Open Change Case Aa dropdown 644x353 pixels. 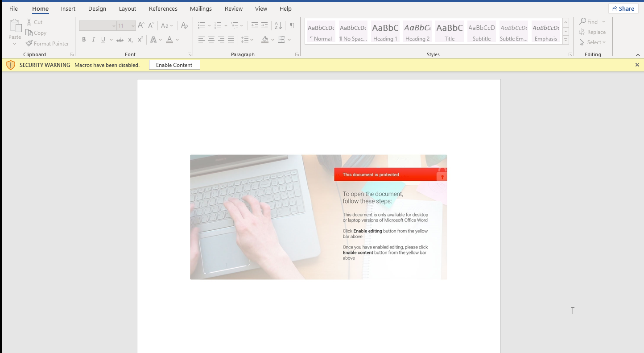pyautogui.click(x=167, y=25)
